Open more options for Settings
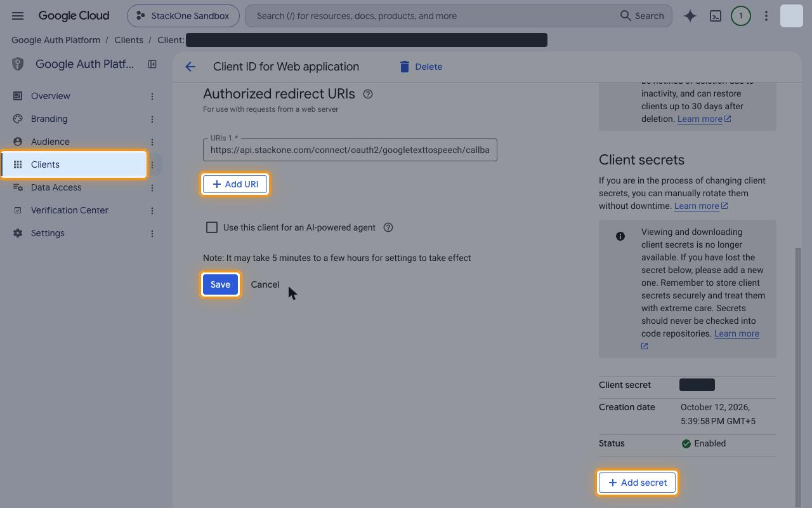 [152, 234]
